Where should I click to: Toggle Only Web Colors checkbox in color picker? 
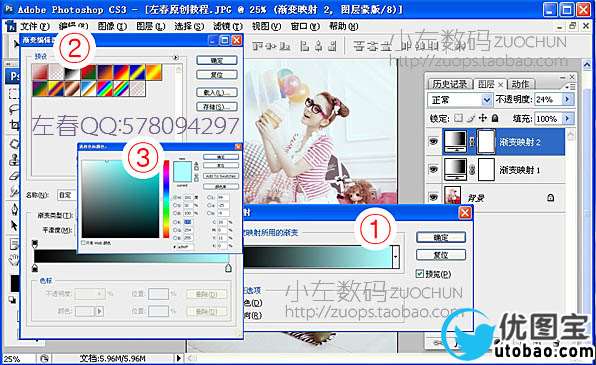click(83, 243)
